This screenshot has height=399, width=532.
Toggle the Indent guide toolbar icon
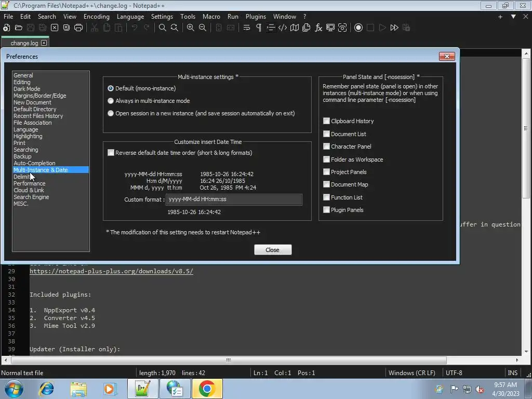[x=270, y=28]
